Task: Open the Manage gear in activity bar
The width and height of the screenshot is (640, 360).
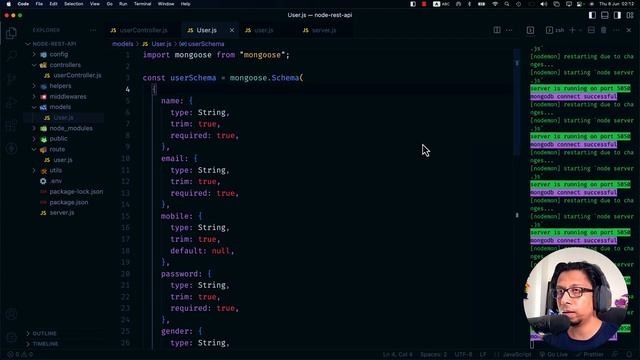Action: click(x=11, y=338)
